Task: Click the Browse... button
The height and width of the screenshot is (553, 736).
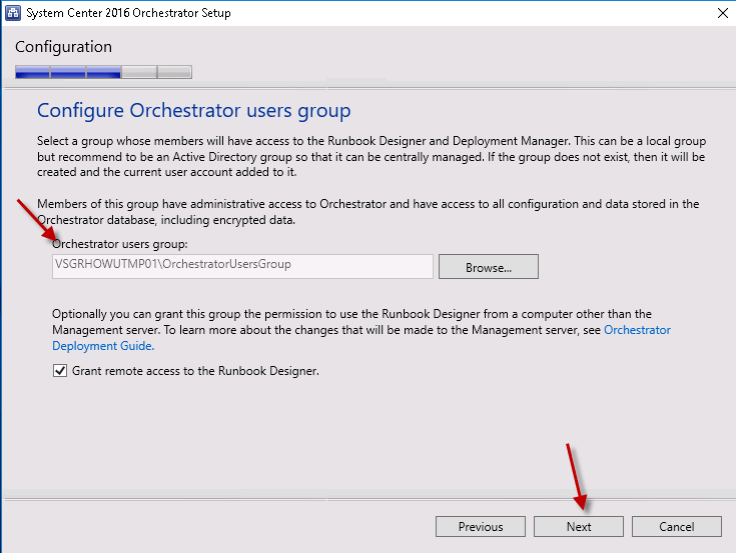Action: point(488,267)
